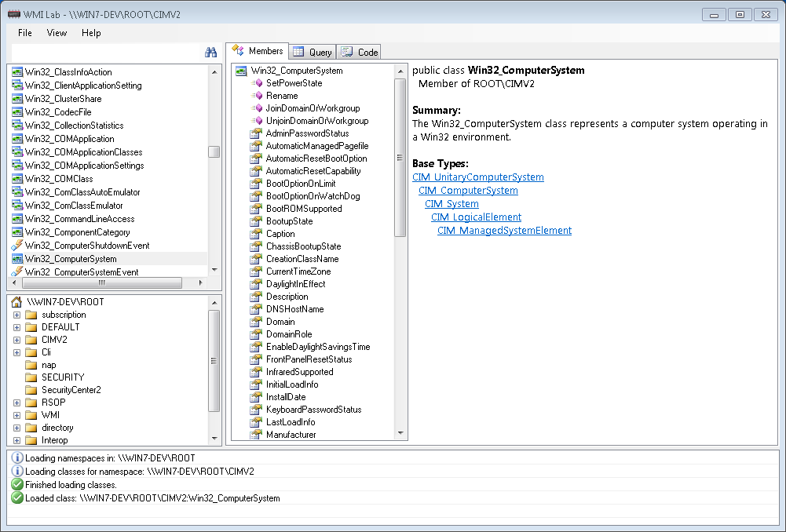Click the Win32_ClassInfoAction class icon

point(17,72)
